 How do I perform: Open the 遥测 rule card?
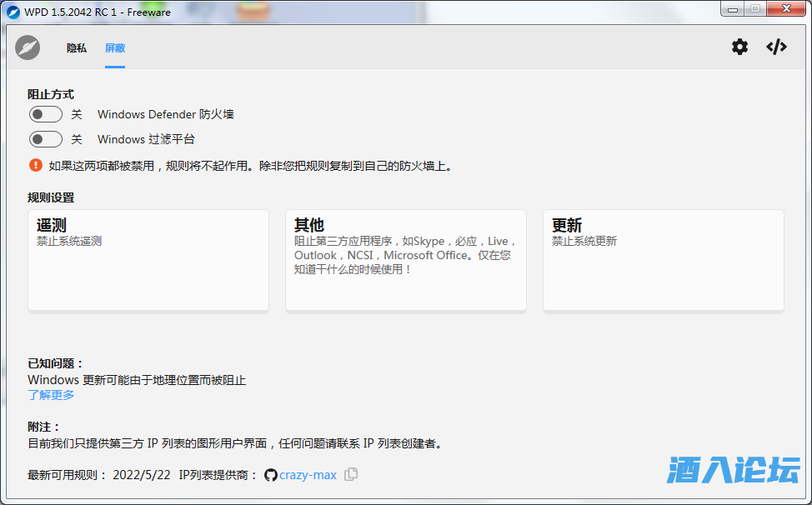pos(148,260)
